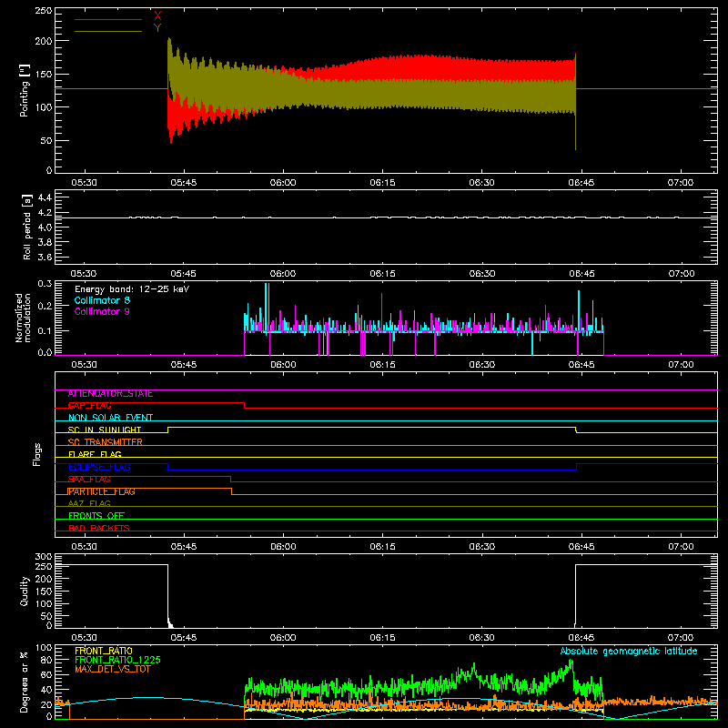Click 06:30 time label under Quality plot
The image size is (728, 728).
tap(482, 638)
